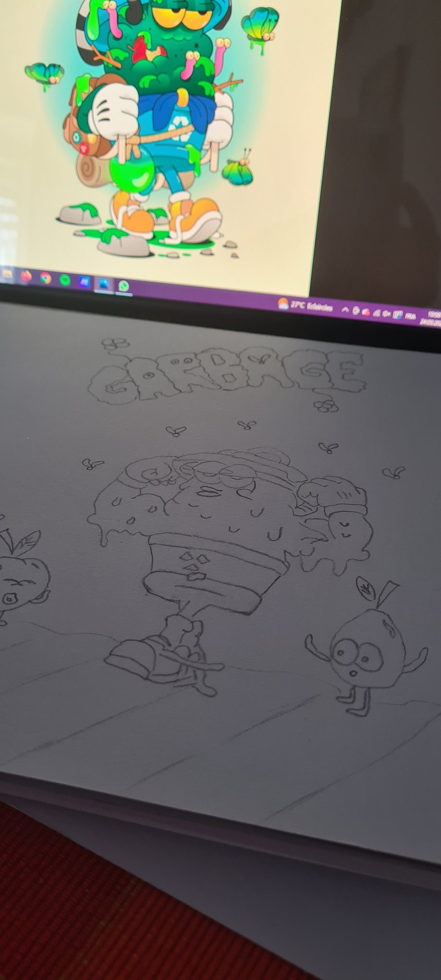The image size is (441, 980).
Task: Open network settings in the system tray
Action: pos(376,313)
